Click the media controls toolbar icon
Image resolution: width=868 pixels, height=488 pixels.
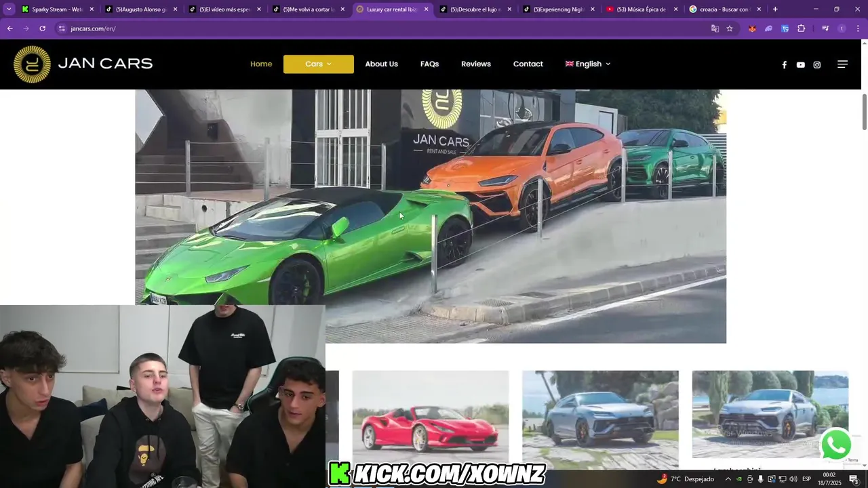click(x=825, y=28)
